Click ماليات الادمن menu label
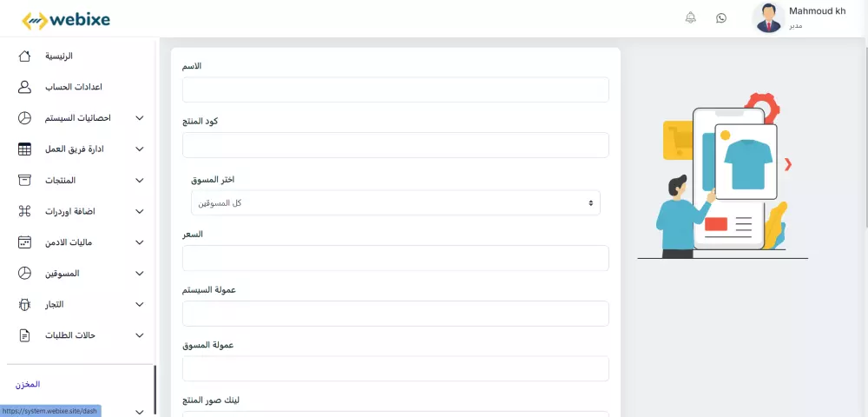868x417 pixels. coord(69,242)
